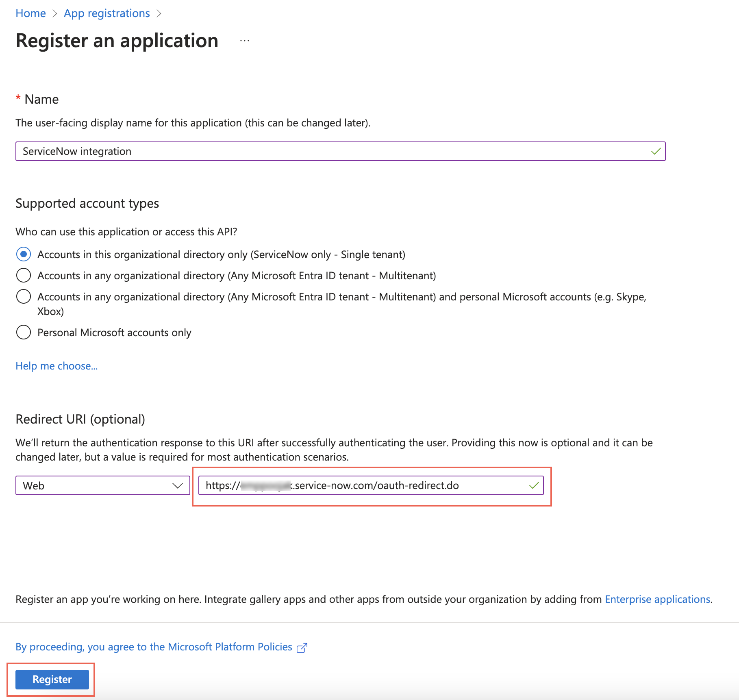Open the Enterprise applications link
This screenshot has width=739, height=700.
tap(657, 599)
